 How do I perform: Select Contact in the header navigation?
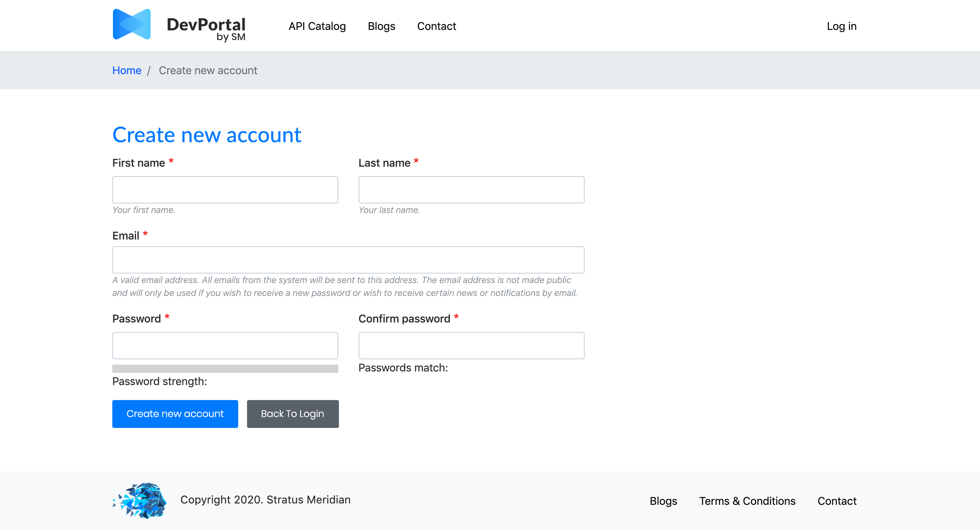tap(436, 26)
